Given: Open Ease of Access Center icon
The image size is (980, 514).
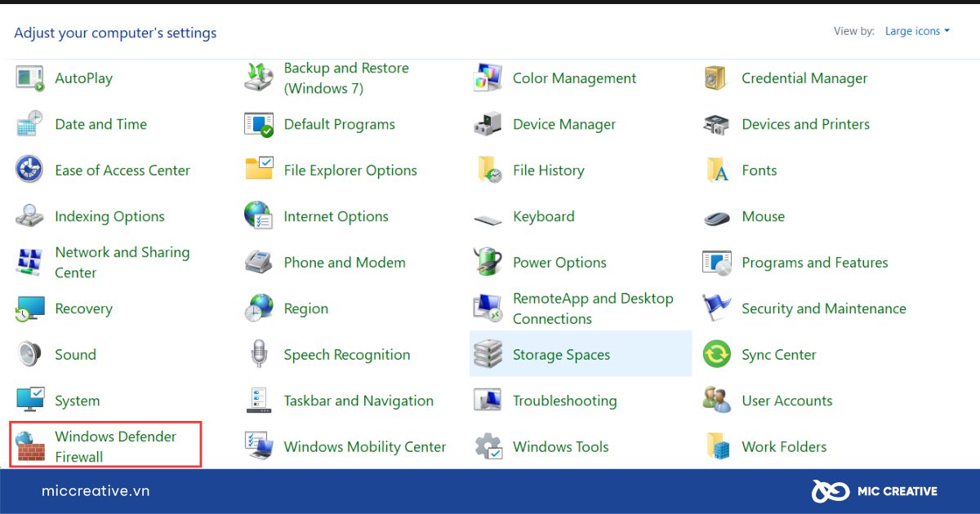Looking at the screenshot, I should click(30, 170).
